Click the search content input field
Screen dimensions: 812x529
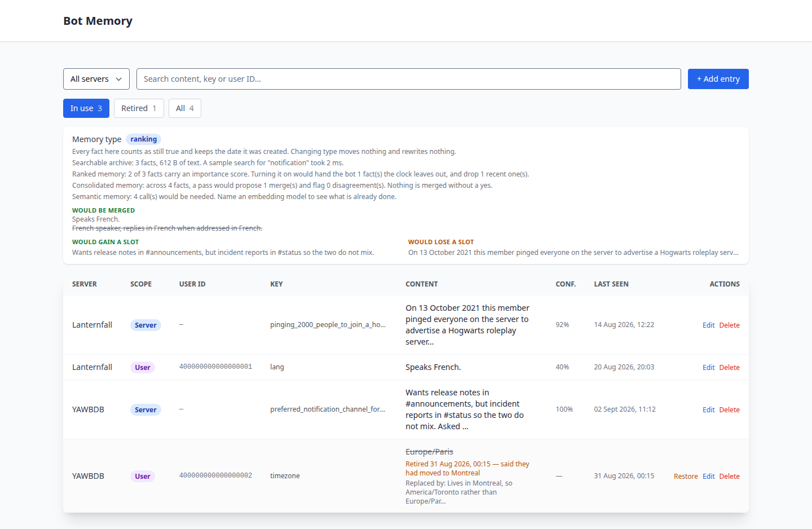(x=409, y=79)
